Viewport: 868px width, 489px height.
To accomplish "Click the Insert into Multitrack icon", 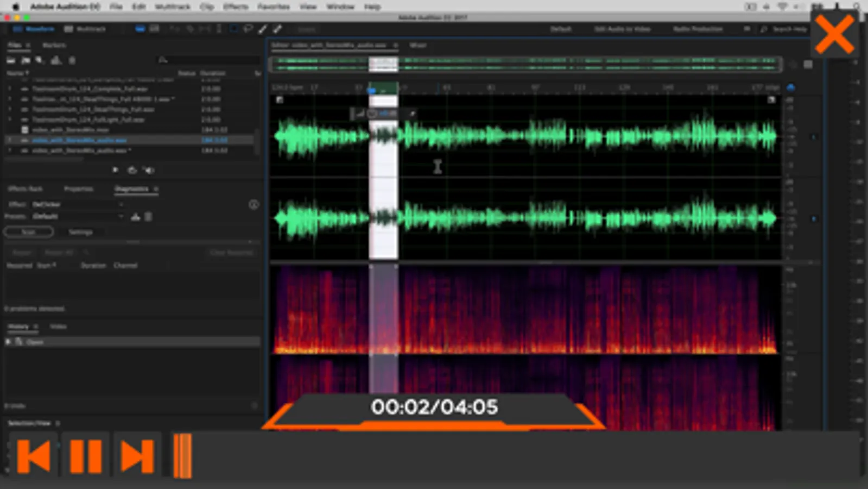I will coord(56,60).
